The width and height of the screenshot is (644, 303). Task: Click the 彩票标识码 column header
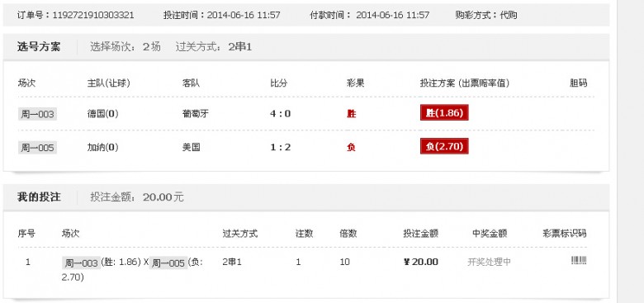pyautogui.click(x=565, y=234)
